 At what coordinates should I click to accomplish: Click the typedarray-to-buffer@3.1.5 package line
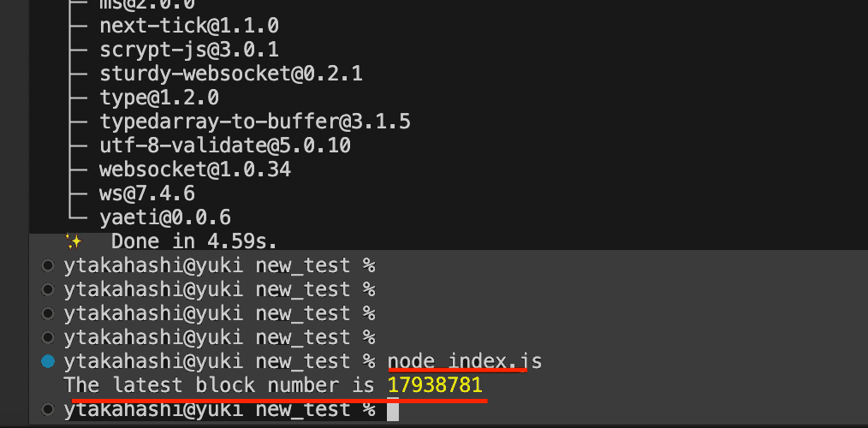click(x=255, y=122)
